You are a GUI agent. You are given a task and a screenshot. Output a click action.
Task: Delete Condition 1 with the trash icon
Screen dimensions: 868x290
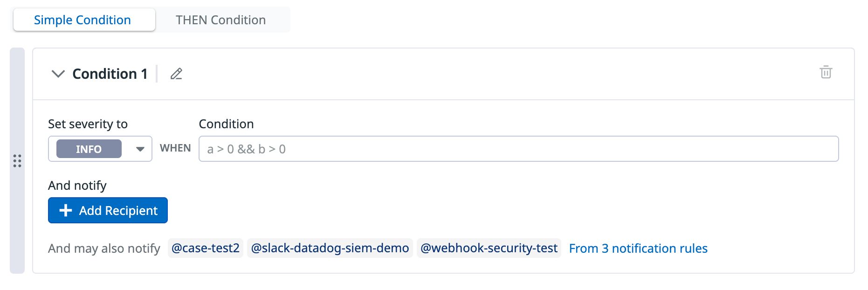[826, 72]
